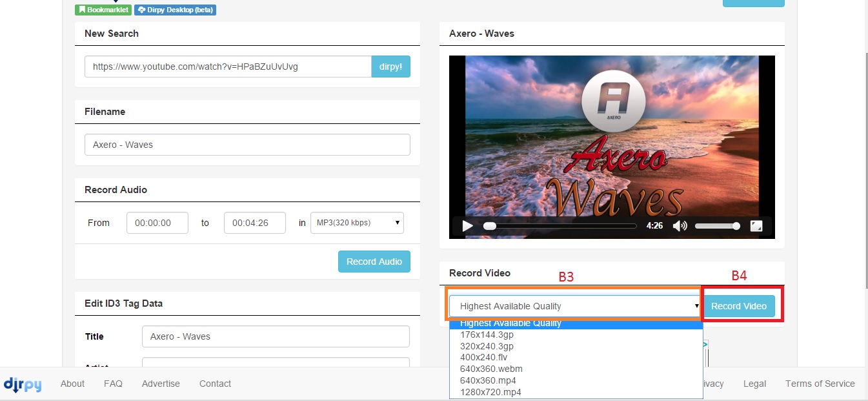Enter fullscreen with the expand icon

(756, 226)
